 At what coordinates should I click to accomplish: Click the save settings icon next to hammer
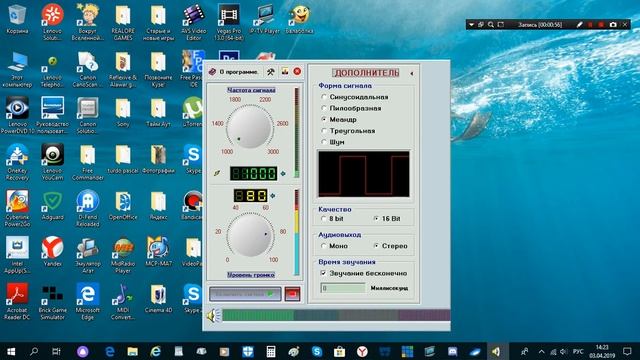(284, 72)
